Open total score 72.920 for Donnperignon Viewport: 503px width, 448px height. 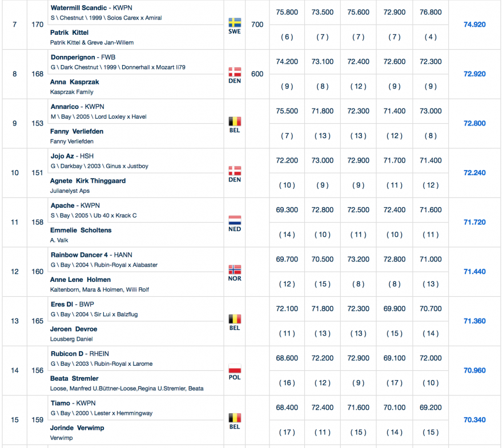pyautogui.click(x=474, y=74)
